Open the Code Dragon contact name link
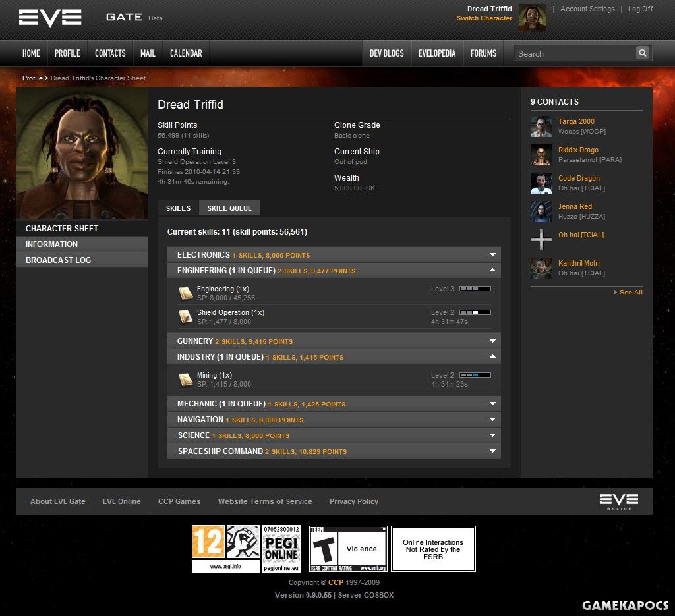Image resolution: width=675 pixels, height=616 pixels. pos(579,178)
